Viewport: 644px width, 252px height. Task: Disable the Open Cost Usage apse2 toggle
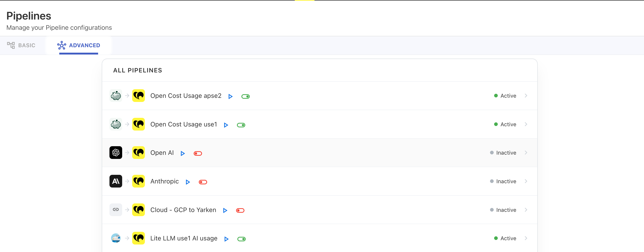[245, 96]
